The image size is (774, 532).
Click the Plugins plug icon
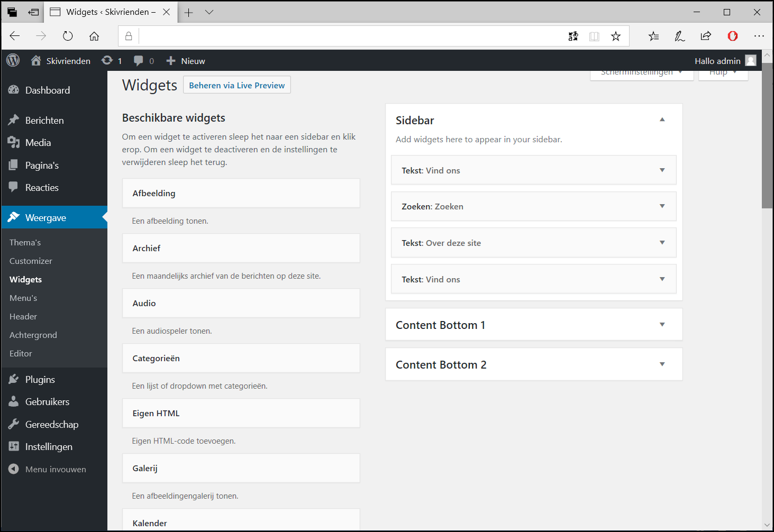tap(14, 379)
